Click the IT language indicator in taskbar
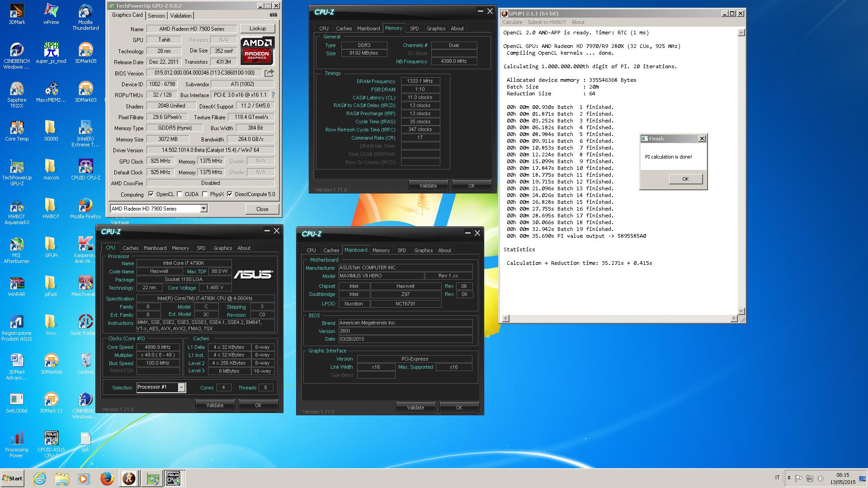The height and width of the screenshot is (488, 868). coord(777,478)
